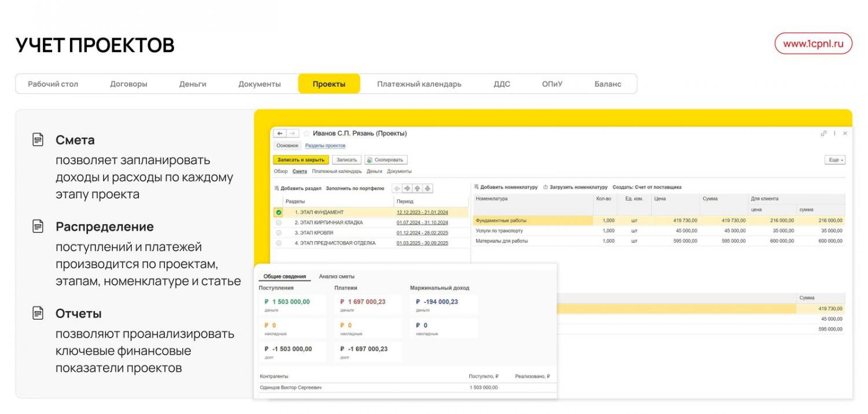Select the Услуги по транспорту nomenclature row
868x414 pixels.
tap(499, 231)
